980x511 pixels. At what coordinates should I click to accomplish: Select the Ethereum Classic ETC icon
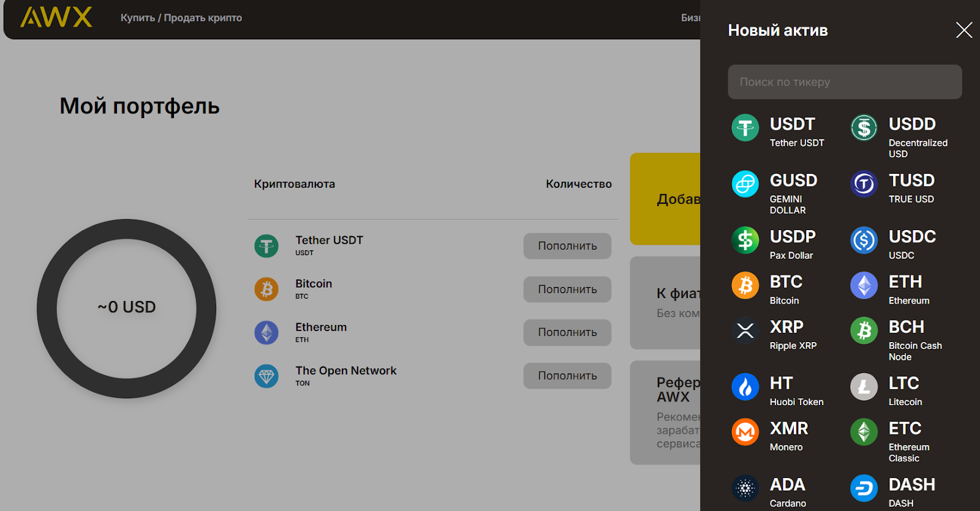pyautogui.click(x=864, y=432)
